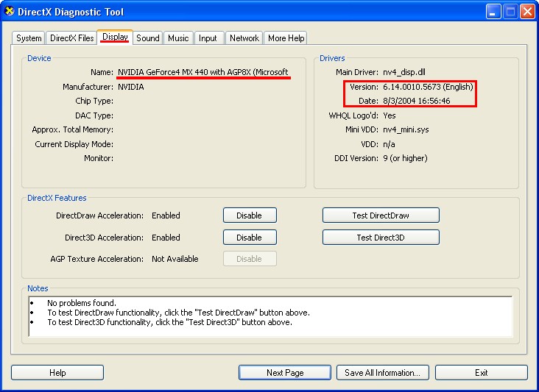Click the 'No problems found.' note

pyautogui.click(x=82, y=303)
